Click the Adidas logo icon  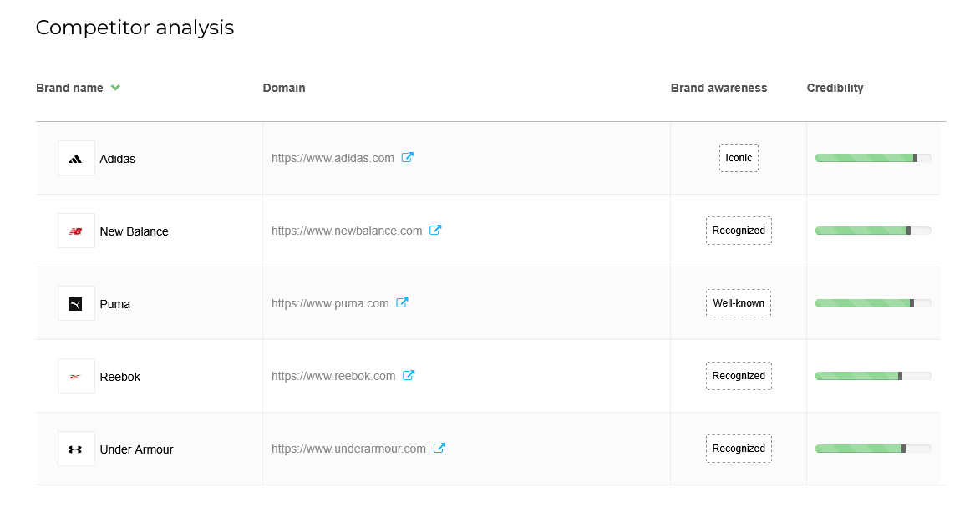tap(76, 159)
